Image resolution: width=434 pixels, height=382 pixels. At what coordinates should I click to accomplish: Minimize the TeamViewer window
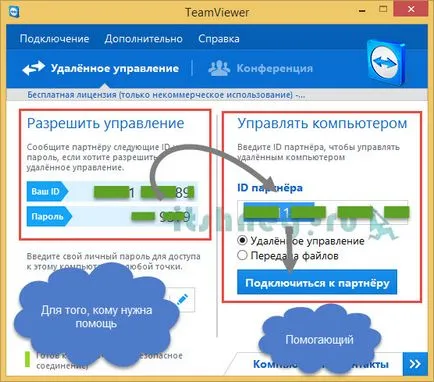pos(362,10)
